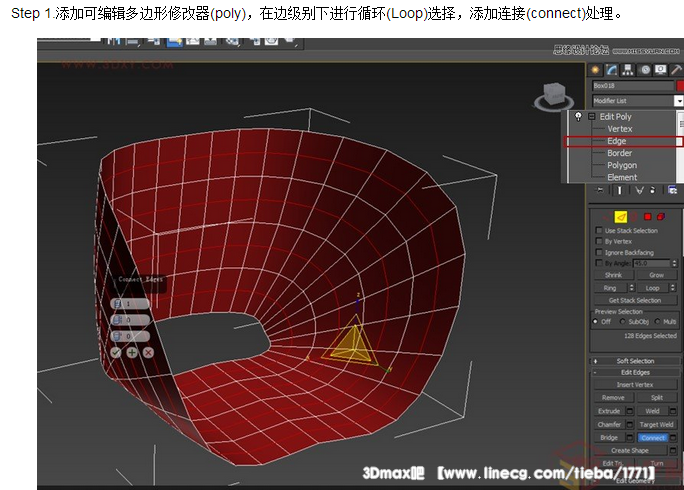Select Polygon sub-object in modifier stack
The width and height of the screenshot is (684, 490).
621,165
